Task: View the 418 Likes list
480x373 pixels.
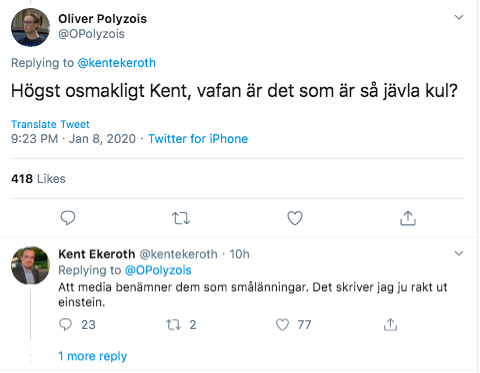Action: [38, 179]
